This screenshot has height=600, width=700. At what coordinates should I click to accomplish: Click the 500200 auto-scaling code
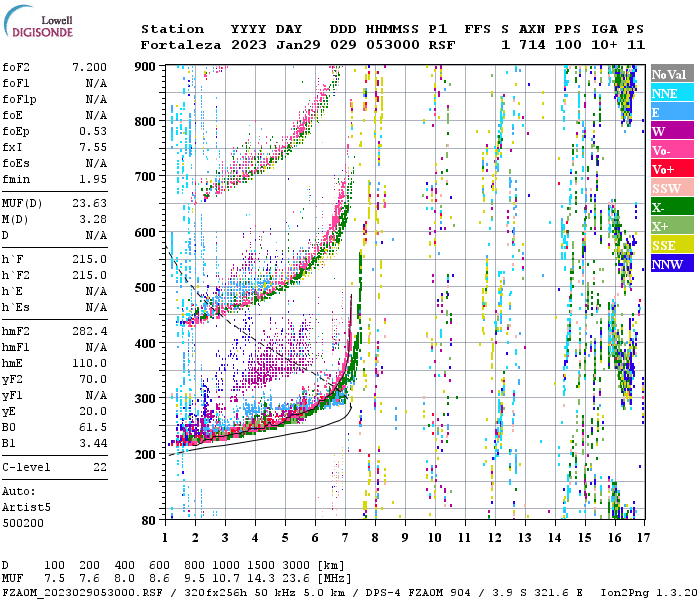pyautogui.click(x=23, y=523)
